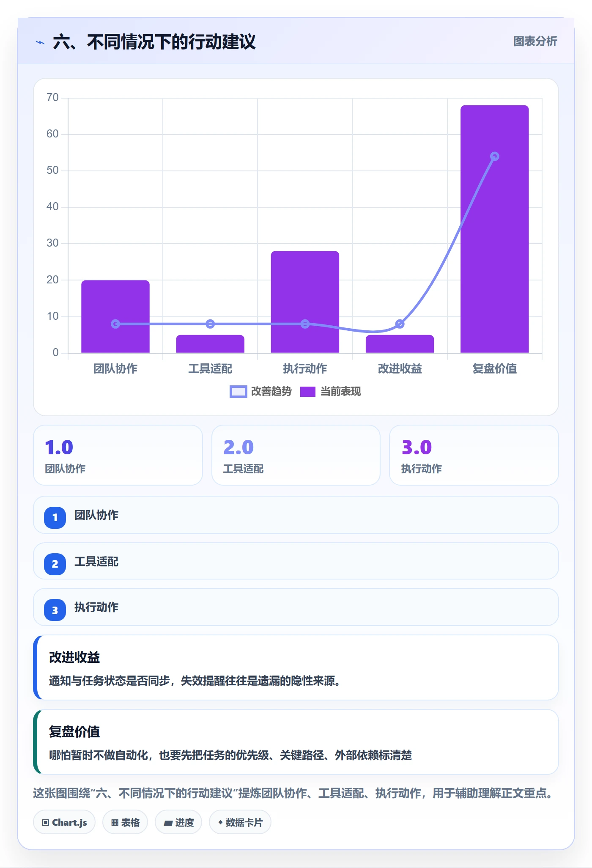Click the text 通知与任务状态是否同步
This screenshot has height=868, width=592.
point(110,681)
